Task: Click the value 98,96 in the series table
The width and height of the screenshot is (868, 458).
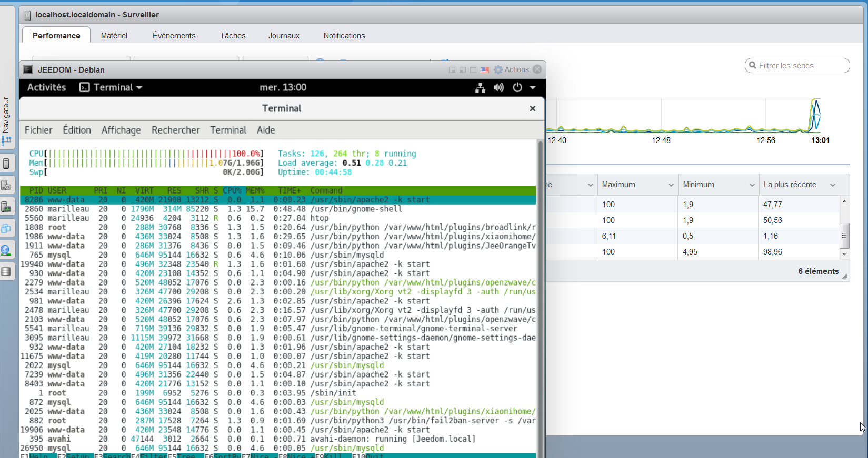Action: pyautogui.click(x=773, y=252)
